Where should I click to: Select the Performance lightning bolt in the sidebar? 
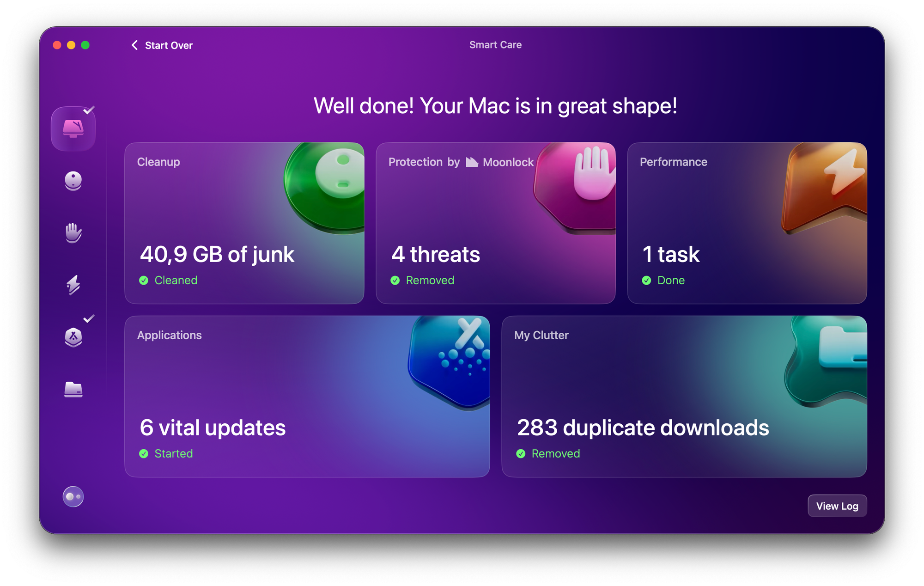click(x=73, y=285)
